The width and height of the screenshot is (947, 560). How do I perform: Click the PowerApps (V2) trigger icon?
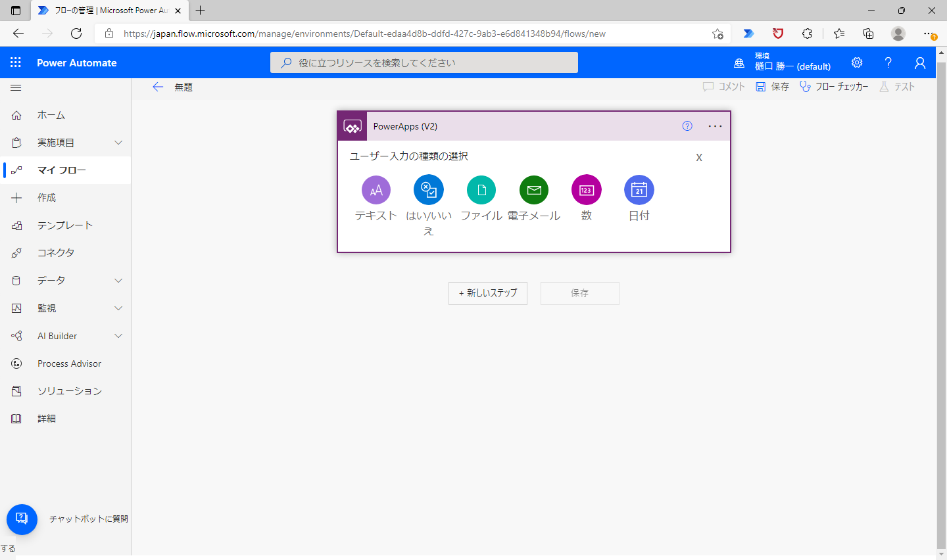(x=352, y=126)
